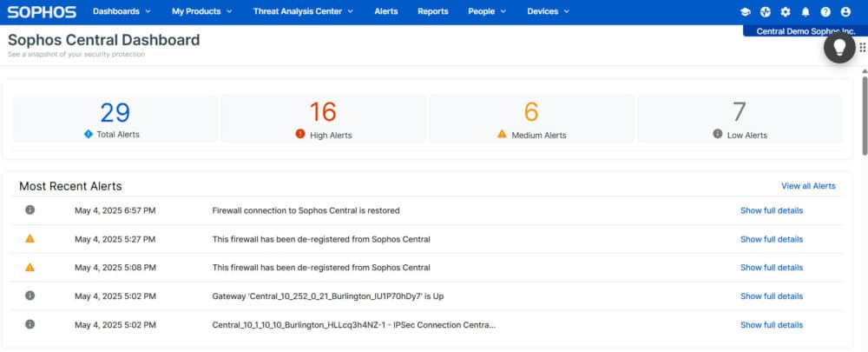Image resolution: width=868 pixels, height=352 pixels.
Task: Click warning icon on 5:08 PM alert
Action: (x=30, y=267)
